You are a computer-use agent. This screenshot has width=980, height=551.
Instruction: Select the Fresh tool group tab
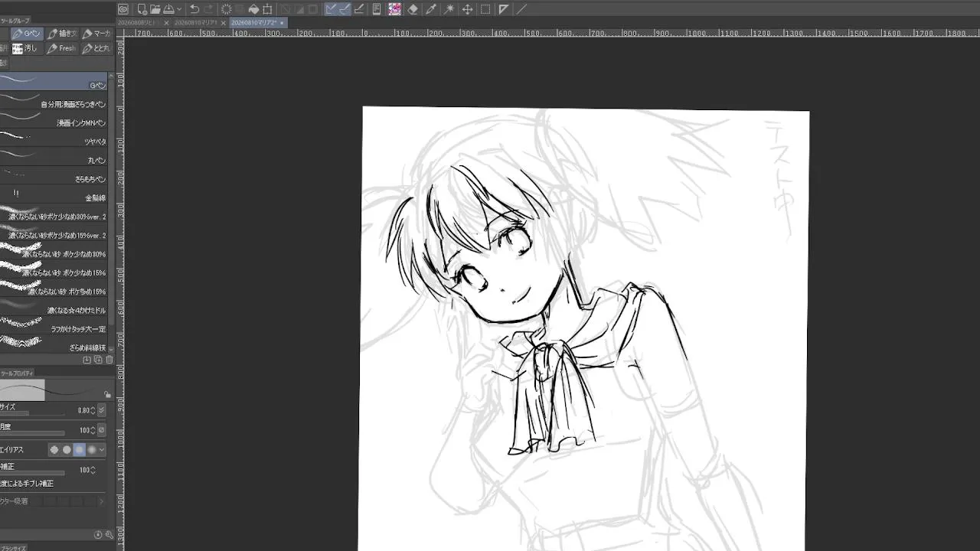[61, 48]
